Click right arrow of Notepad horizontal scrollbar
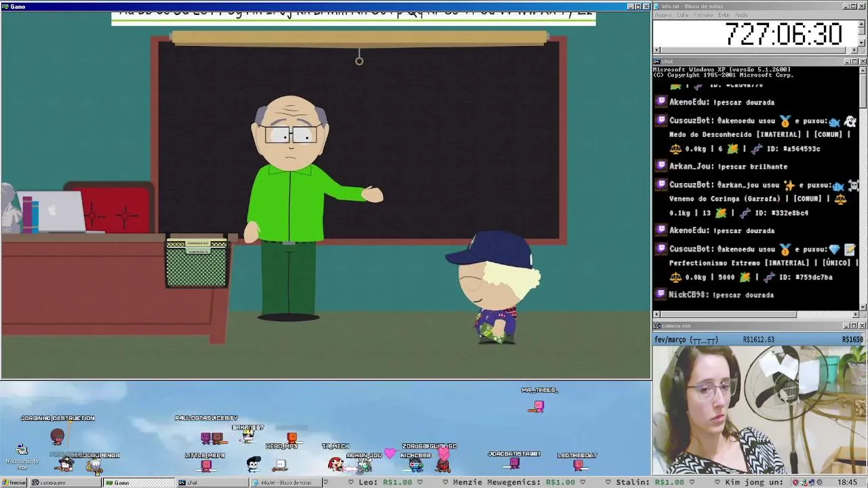The image size is (868, 488). (854, 51)
